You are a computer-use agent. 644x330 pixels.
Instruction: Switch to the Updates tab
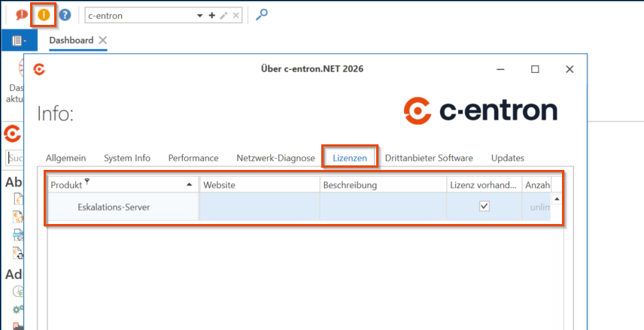[x=508, y=158]
